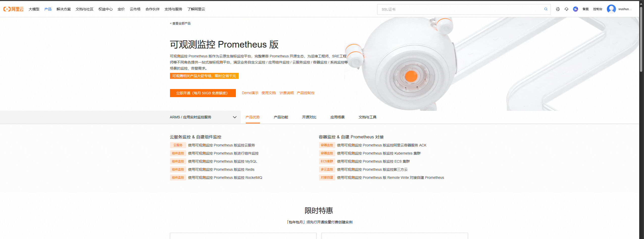Switch to the 产品功能 tab
The width and height of the screenshot is (644, 239).
(x=281, y=117)
